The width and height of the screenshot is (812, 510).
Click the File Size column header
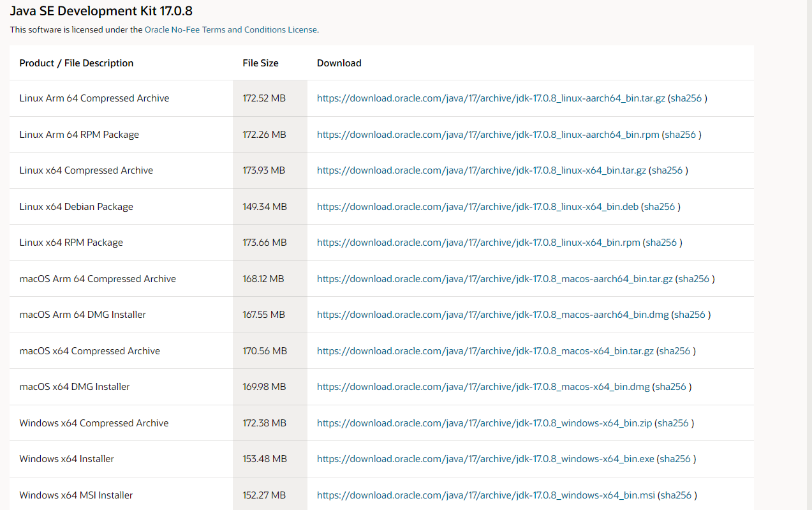tap(260, 63)
